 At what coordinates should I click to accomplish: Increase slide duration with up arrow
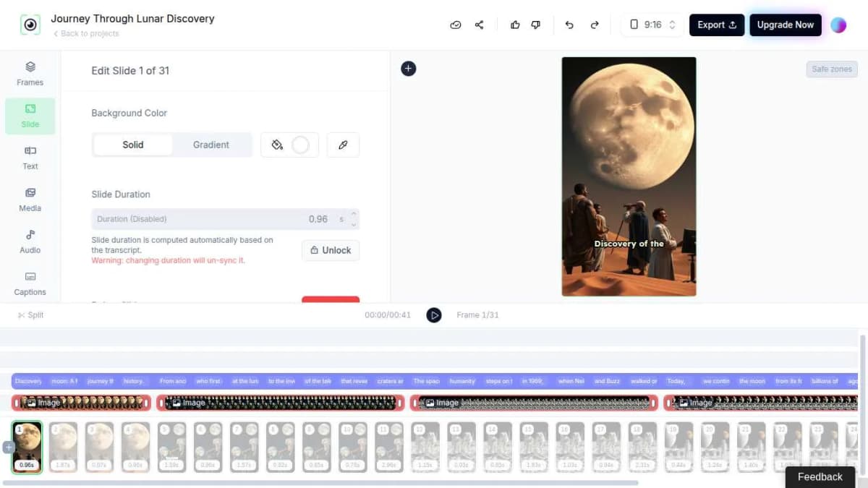[354, 214]
